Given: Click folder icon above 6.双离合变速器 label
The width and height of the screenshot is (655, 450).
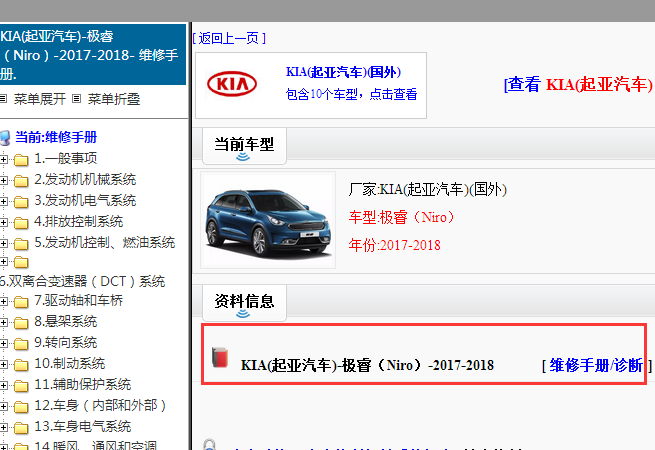Looking at the screenshot, I should [x=21, y=262].
